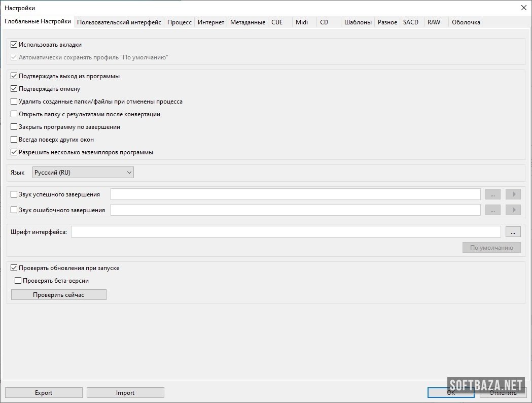This screenshot has height=403, width=532.
Task: Play the error completion sound preview
Action: tap(513, 210)
